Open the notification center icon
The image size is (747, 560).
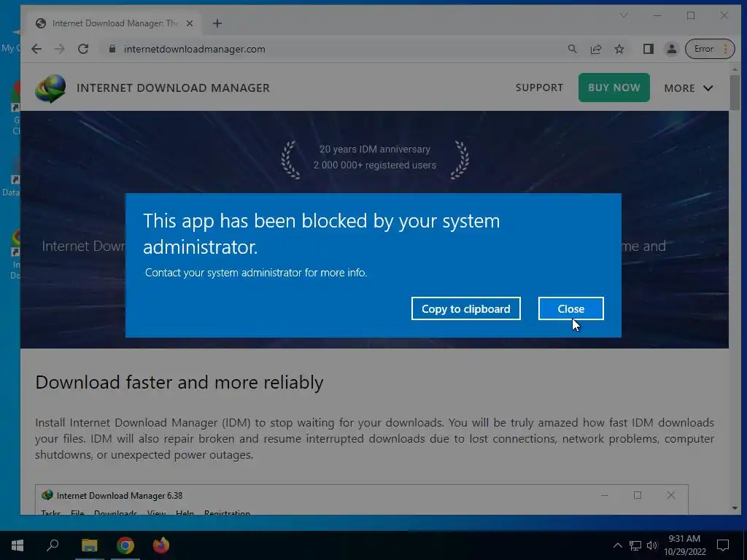(723, 545)
